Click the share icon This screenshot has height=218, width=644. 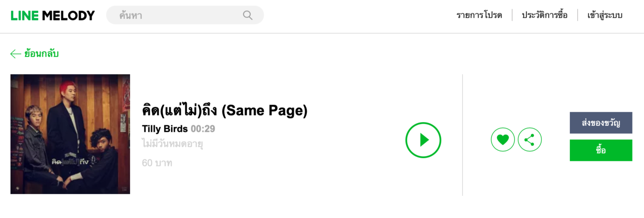click(x=529, y=140)
